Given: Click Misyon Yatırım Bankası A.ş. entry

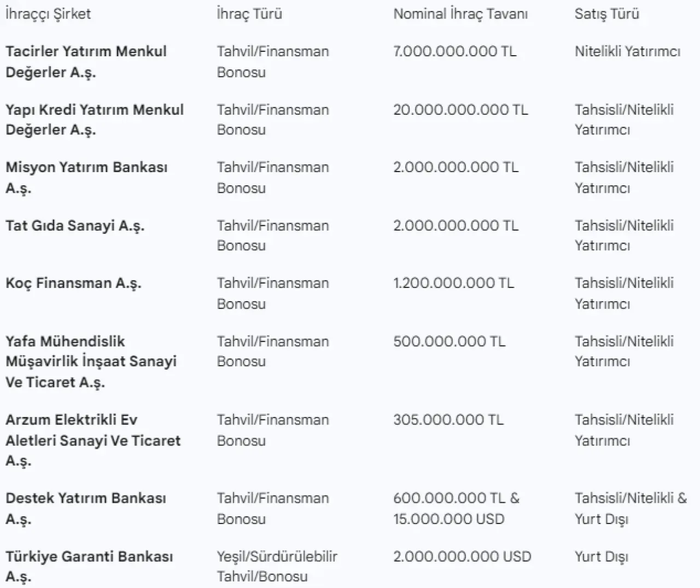Looking at the screenshot, I should tap(86, 178).
